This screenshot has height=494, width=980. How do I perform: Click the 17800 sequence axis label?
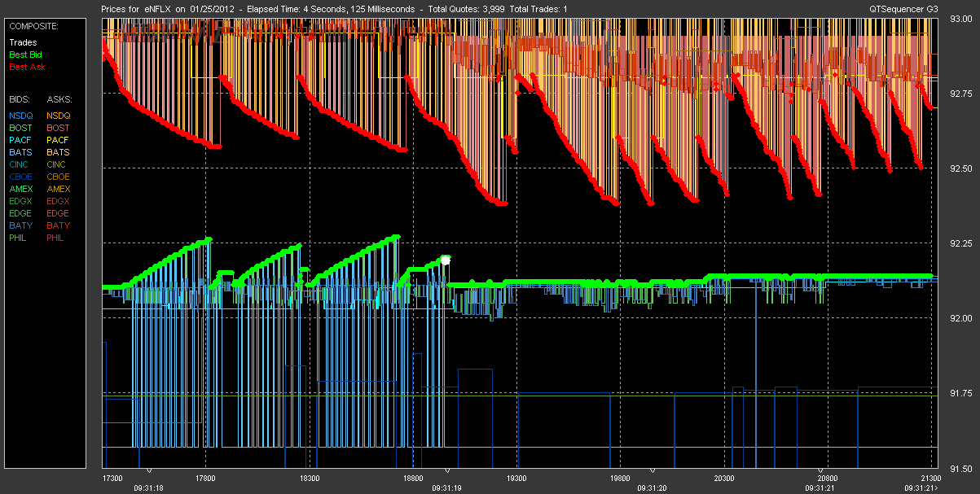[x=206, y=479]
